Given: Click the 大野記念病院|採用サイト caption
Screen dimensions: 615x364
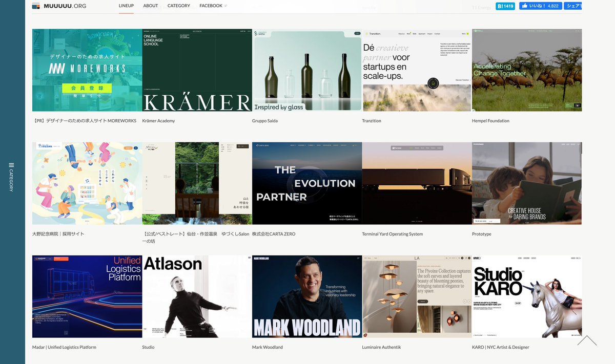Looking at the screenshot, I should click(x=58, y=234).
